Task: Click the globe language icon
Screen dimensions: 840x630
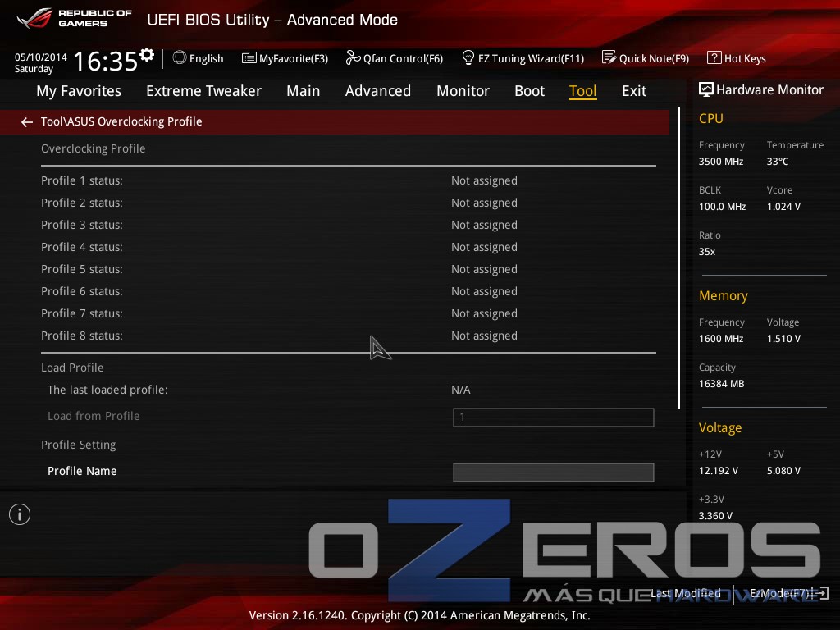Action: [180, 58]
